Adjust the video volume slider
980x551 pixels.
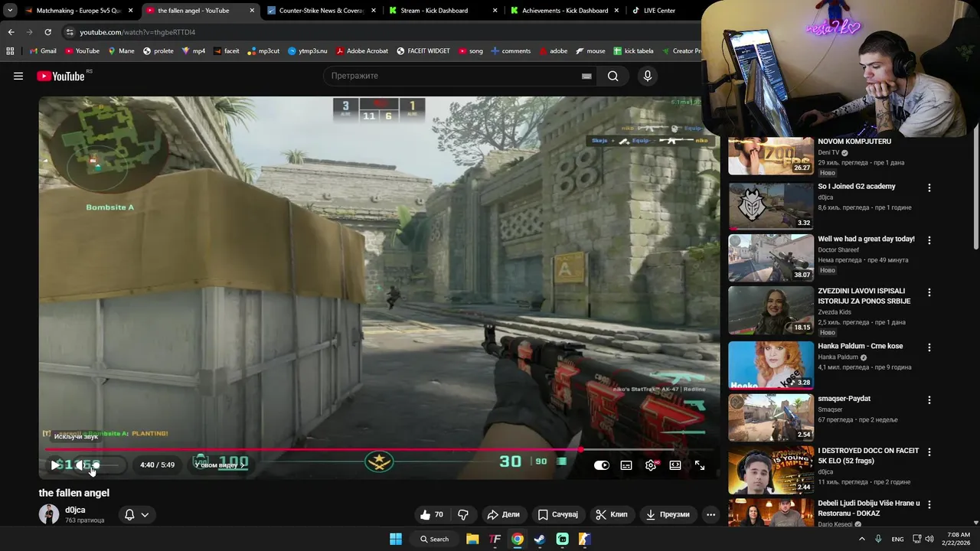coord(105,465)
